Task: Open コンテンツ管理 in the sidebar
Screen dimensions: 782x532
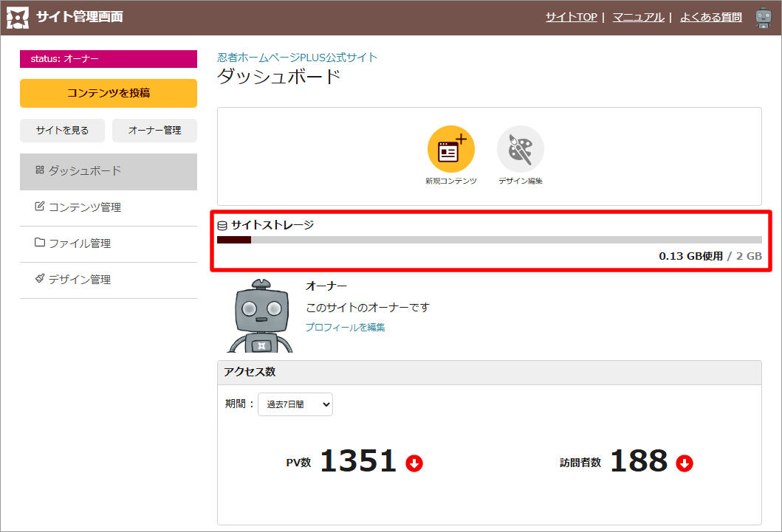Action: 109,207
